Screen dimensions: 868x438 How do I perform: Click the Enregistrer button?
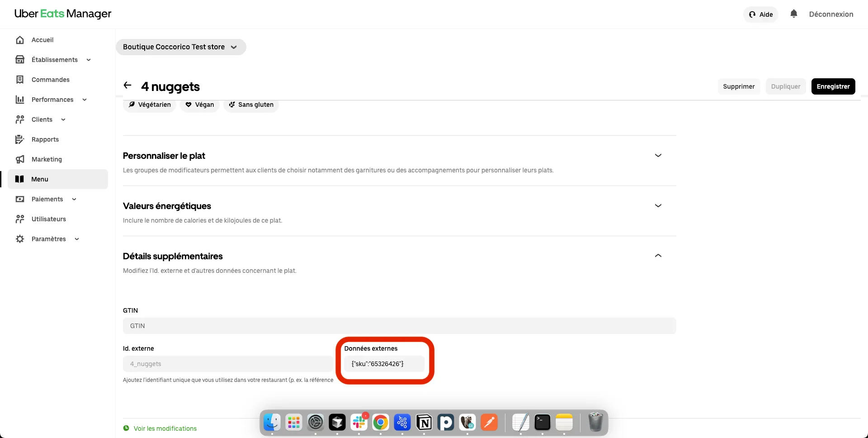(833, 86)
